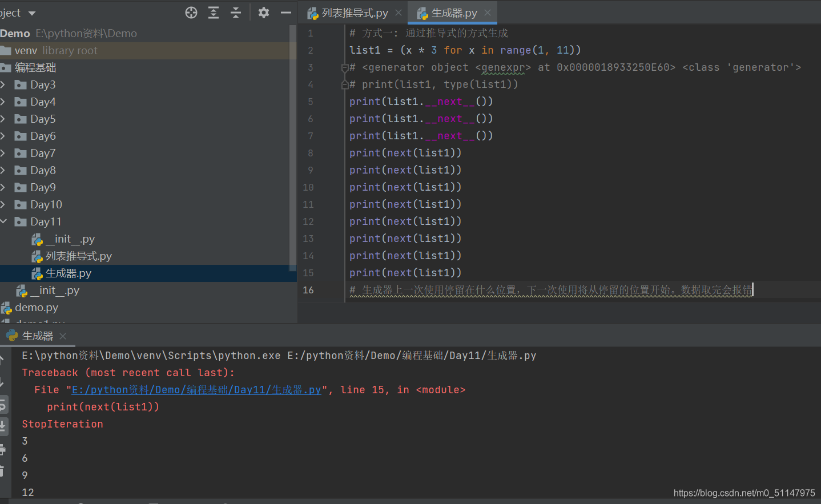Screen dimensions: 821x504
Task: Click the scroll-to-end download arrow icon in run panel
Action: point(3,426)
